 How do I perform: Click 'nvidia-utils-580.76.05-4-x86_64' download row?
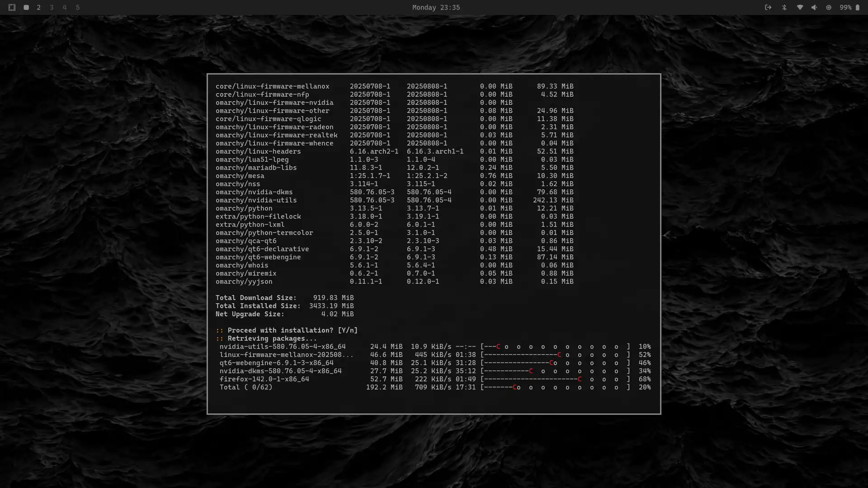435,347
